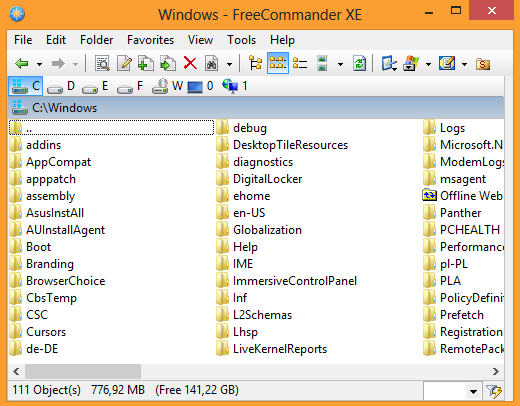Click the C:\Windows path address bar
Screen dimensions: 520x406
point(256,108)
